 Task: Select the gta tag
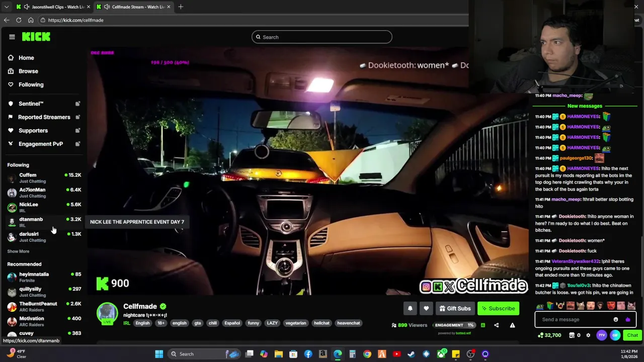tap(197, 323)
